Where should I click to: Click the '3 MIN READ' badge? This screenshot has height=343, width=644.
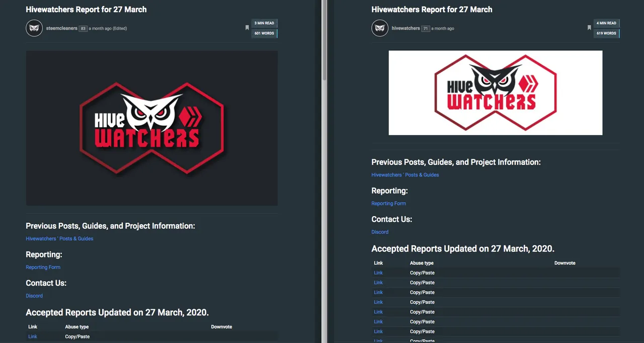click(265, 23)
